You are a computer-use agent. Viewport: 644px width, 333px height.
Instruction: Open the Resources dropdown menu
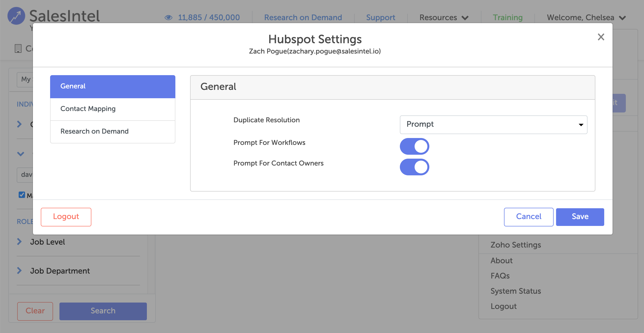click(444, 17)
